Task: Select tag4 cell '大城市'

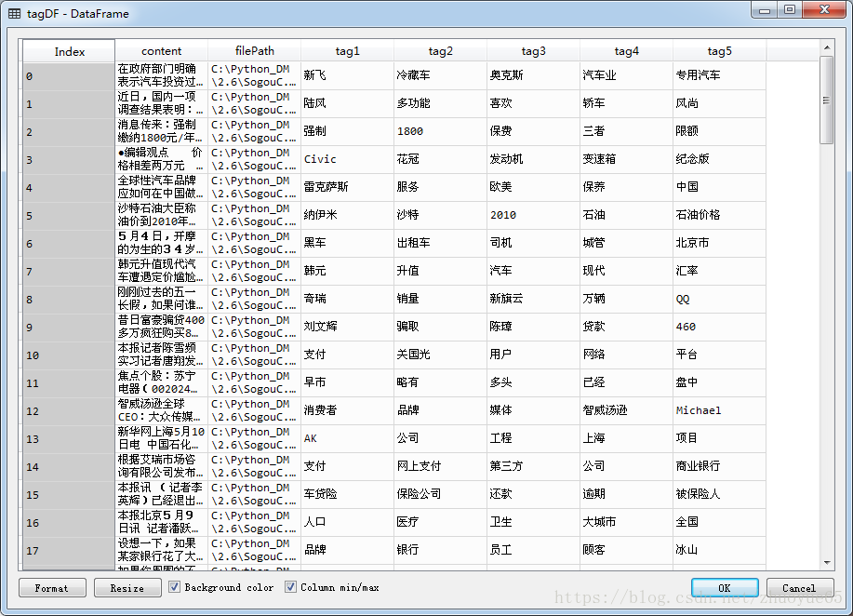Action: coord(627,522)
